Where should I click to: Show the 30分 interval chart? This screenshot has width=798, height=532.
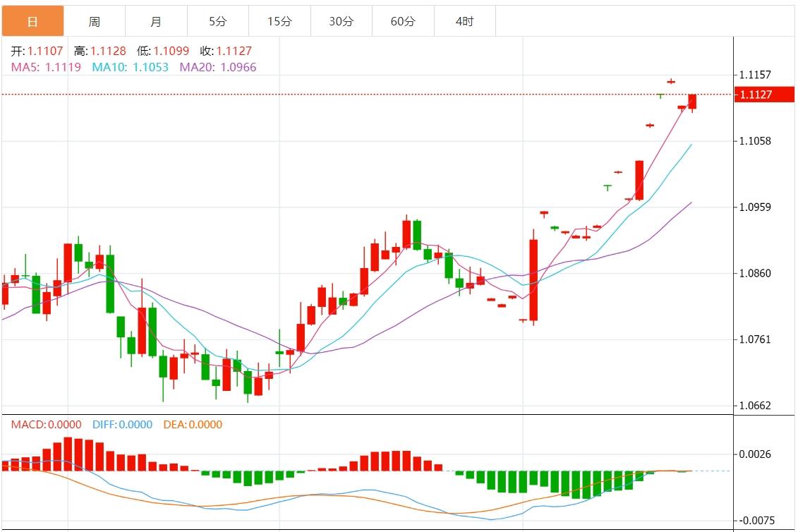click(x=341, y=22)
